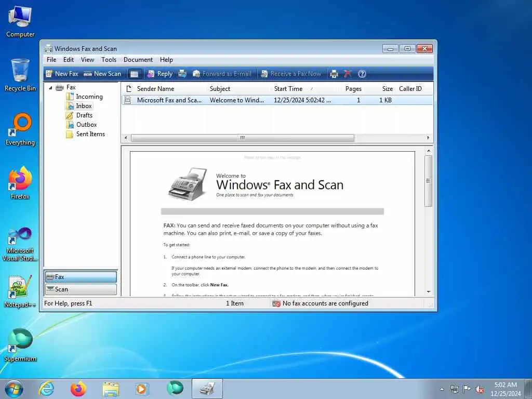Switch to the Fax view button
The image size is (532, 399).
81,277
